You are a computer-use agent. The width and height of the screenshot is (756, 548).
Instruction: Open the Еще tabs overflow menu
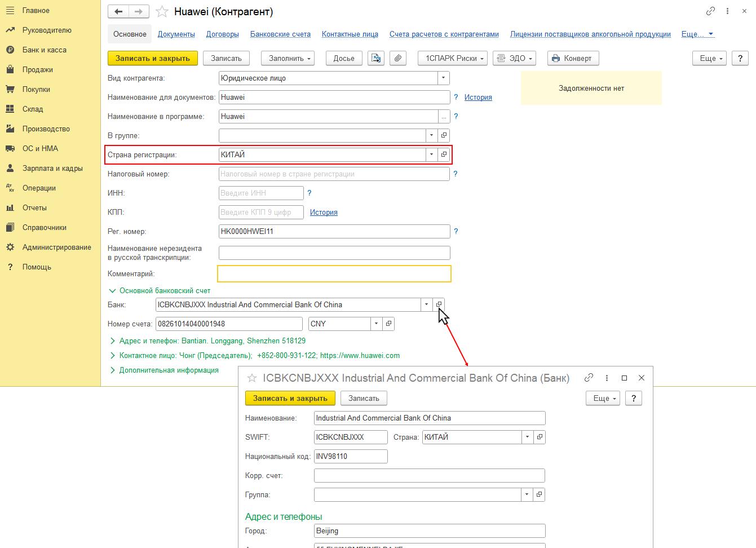point(697,34)
